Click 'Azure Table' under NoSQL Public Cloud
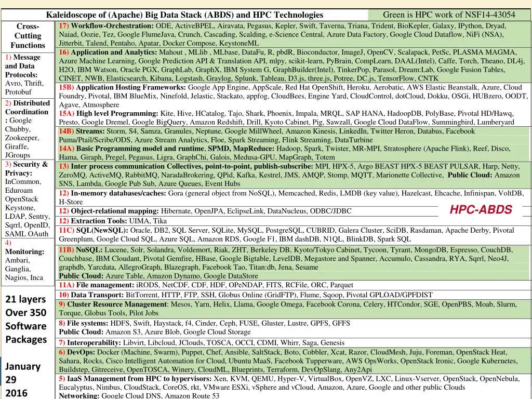532x399 pixels. click(124, 276)
